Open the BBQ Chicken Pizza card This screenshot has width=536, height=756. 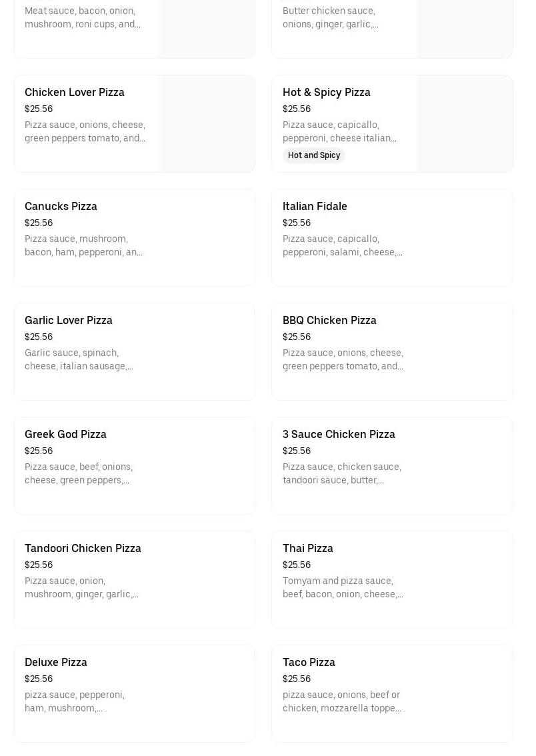(392, 351)
